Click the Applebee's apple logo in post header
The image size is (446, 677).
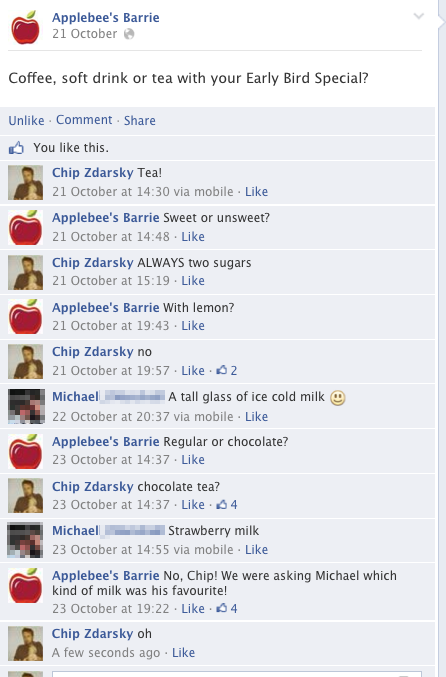click(x=25, y=27)
